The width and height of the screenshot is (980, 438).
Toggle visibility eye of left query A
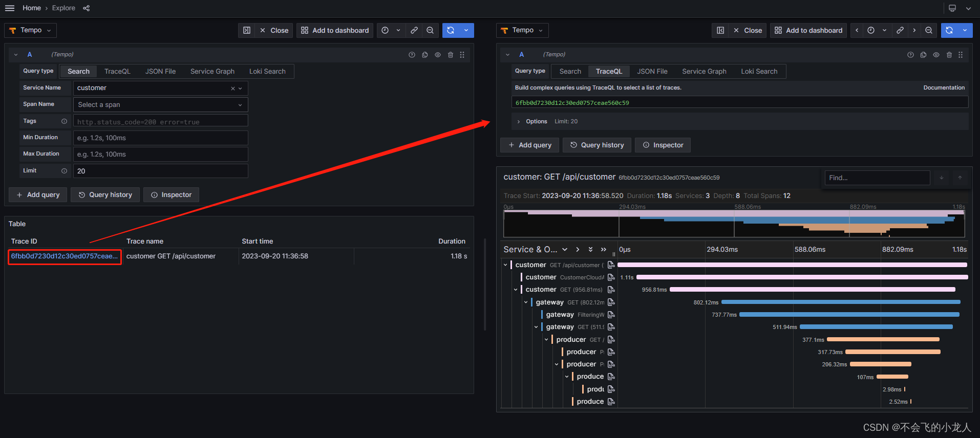(438, 55)
